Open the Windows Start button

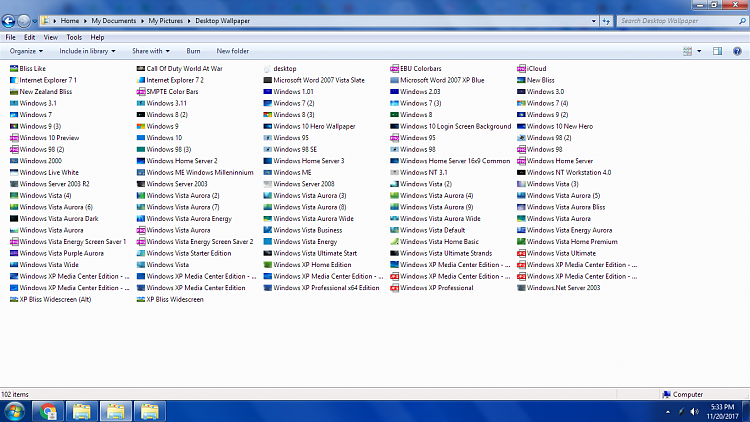[x=14, y=411]
